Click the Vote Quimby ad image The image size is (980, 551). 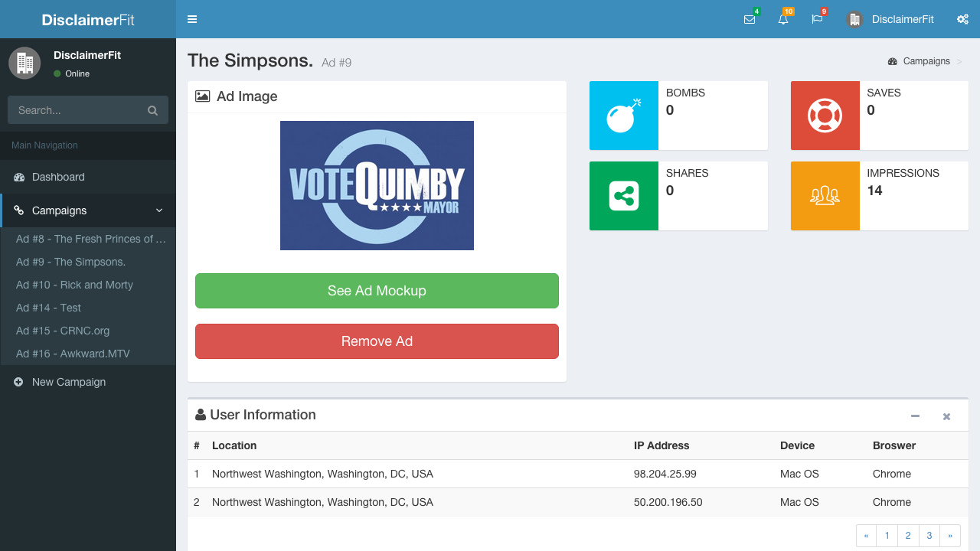(x=377, y=185)
